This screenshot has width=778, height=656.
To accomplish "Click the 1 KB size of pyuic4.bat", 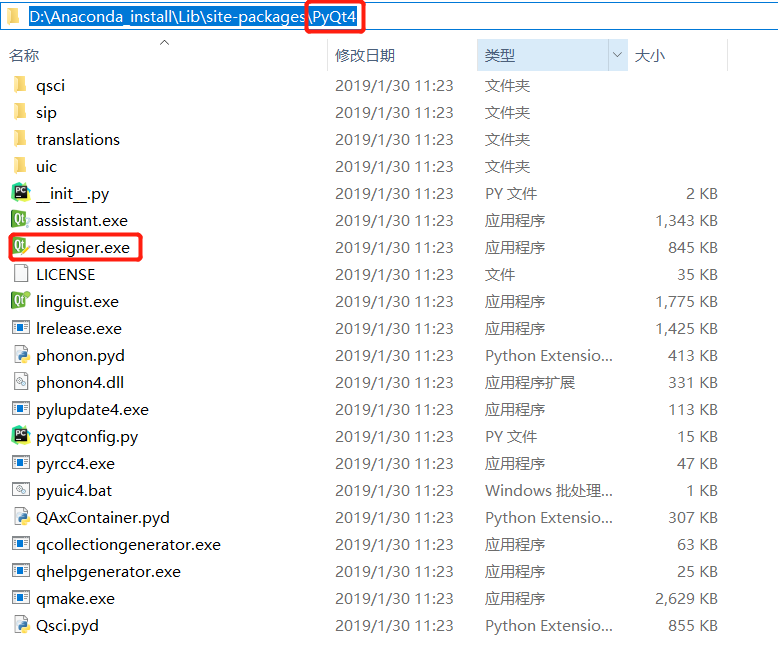I will pos(702,491).
